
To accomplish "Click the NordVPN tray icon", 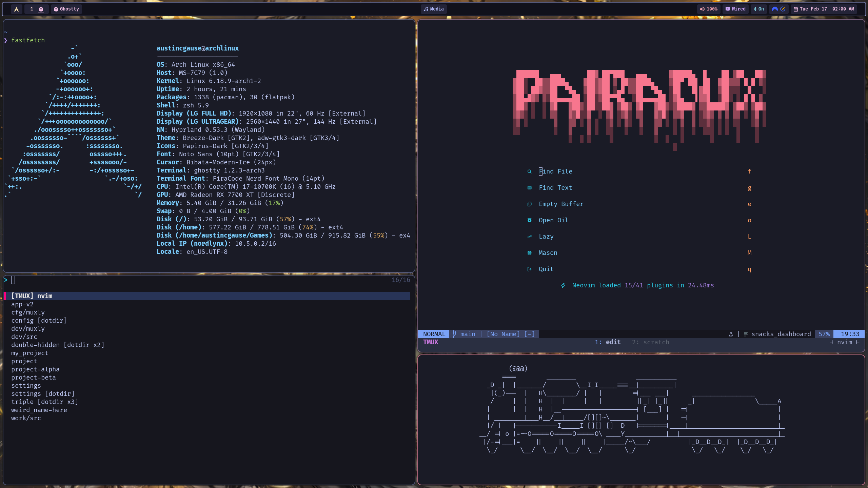I will click(x=775, y=9).
